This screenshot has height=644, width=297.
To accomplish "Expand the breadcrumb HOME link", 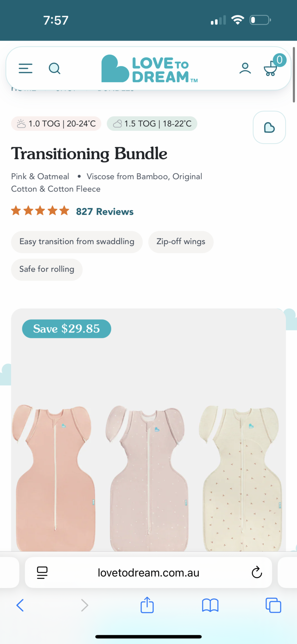I will coord(23,89).
